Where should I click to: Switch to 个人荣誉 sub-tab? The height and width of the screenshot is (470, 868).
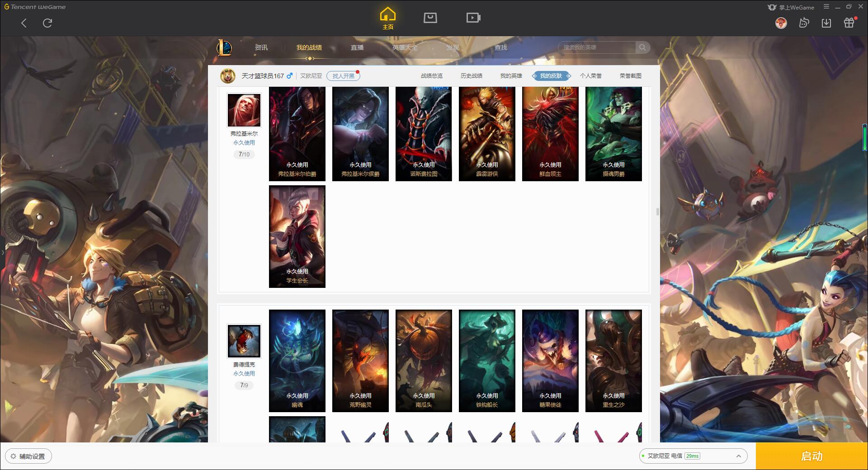point(591,76)
